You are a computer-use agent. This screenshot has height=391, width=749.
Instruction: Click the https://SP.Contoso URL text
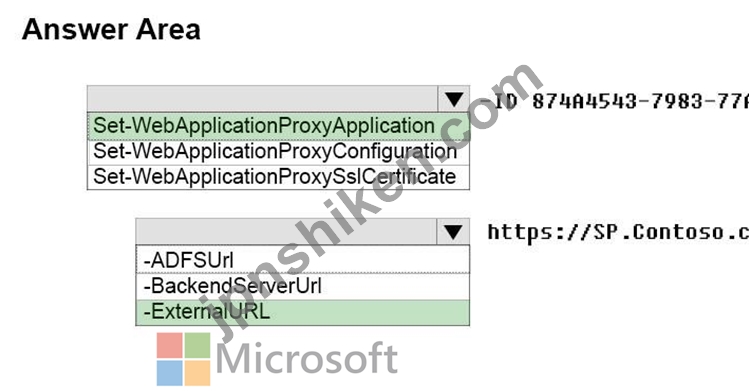point(618,232)
